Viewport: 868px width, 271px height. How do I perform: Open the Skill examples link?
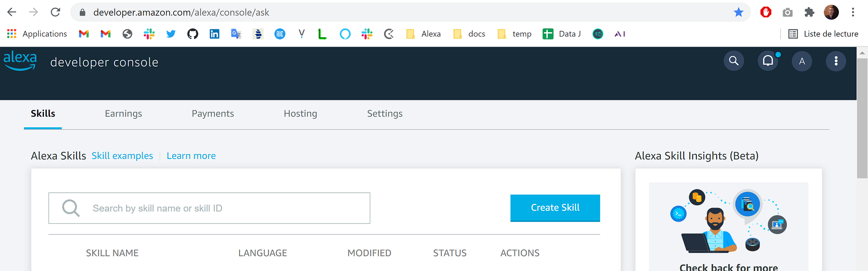[122, 156]
